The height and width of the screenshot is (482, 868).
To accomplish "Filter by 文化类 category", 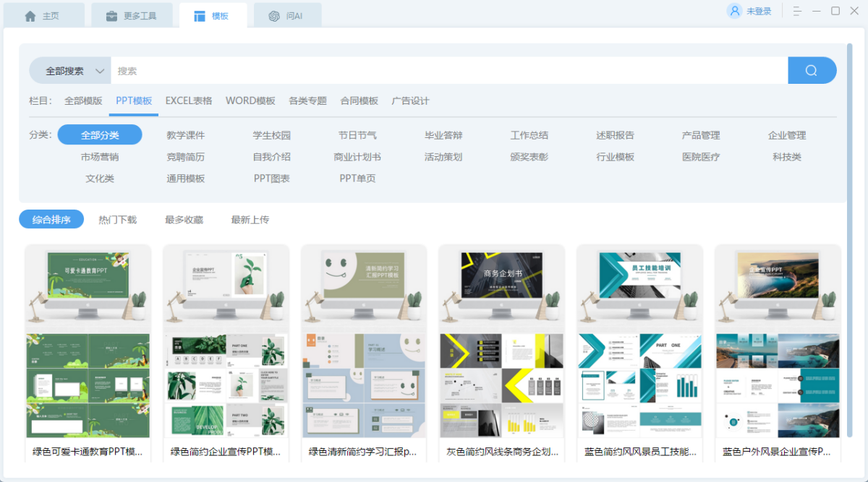I will pos(100,178).
